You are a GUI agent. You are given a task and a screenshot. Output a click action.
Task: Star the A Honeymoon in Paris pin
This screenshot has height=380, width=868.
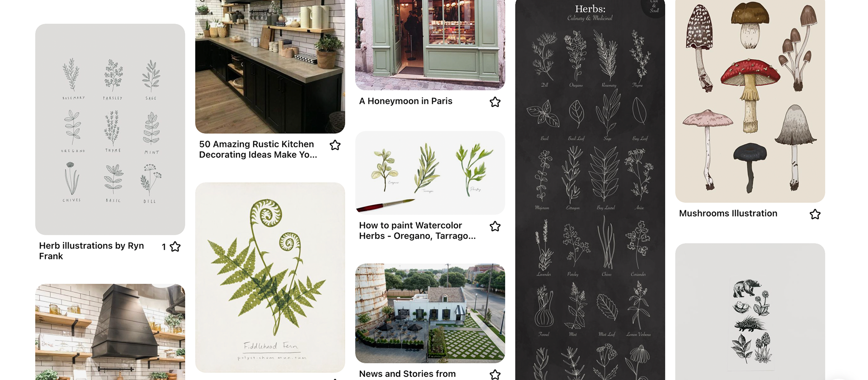(495, 102)
